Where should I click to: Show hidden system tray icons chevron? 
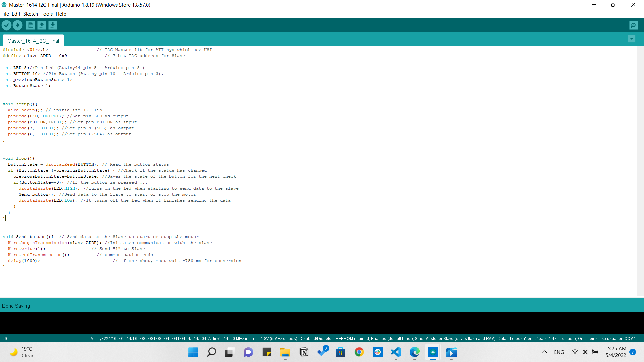(x=545, y=352)
